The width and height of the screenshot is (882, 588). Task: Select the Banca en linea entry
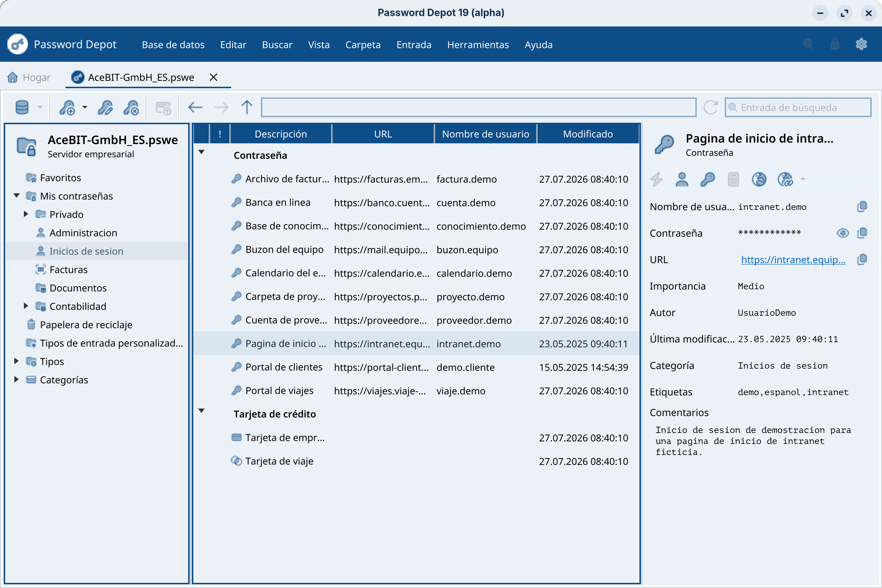tap(416, 203)
